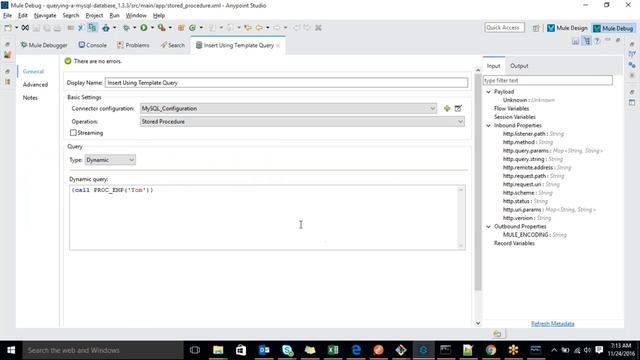Viewport: 640px width, 360px height.
Task: Open the Project menu
Action: pyautogui.click(x=94, y=16)
